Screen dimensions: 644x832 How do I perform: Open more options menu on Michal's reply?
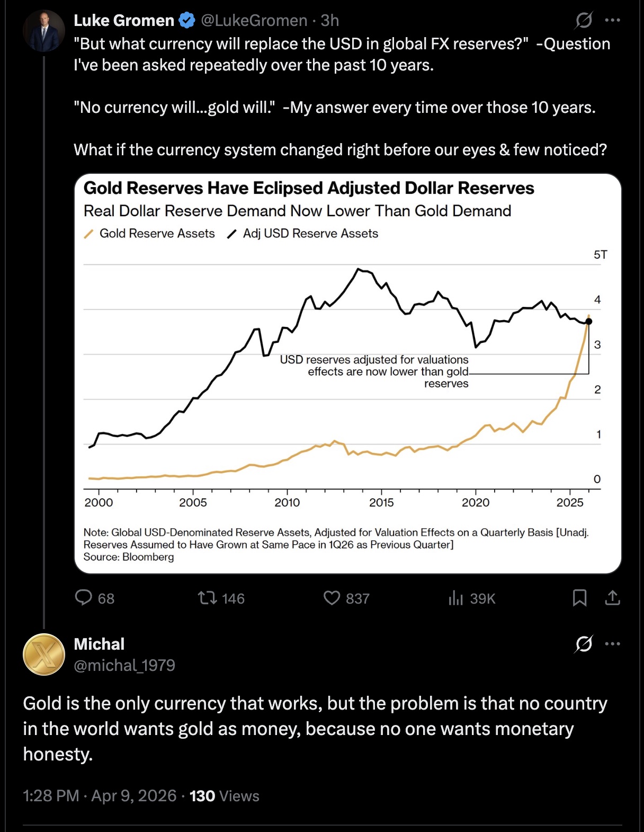612,644
